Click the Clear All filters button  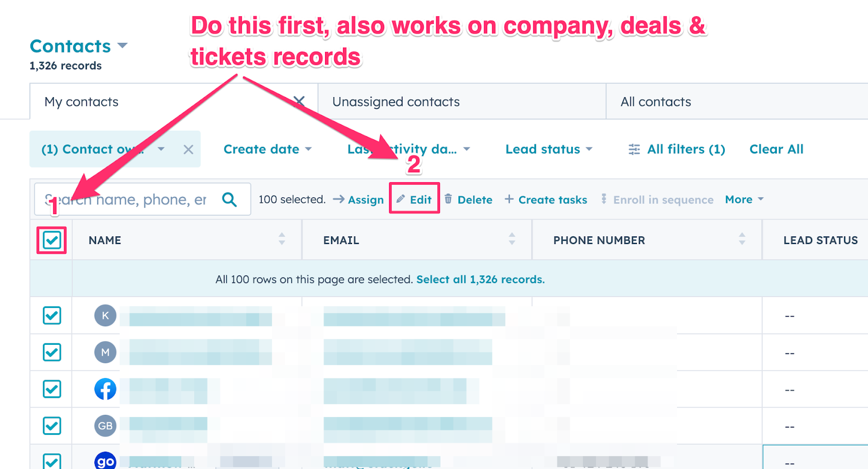click(x=776, y=149)
